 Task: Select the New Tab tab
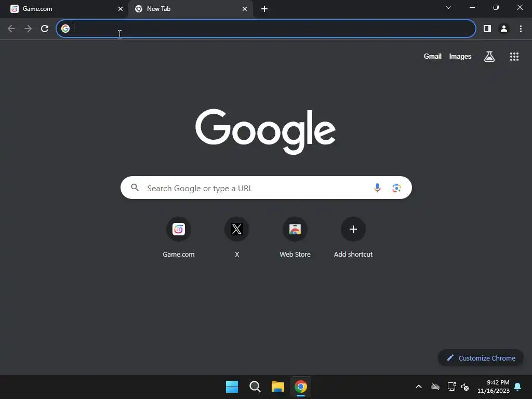point(190,9)
